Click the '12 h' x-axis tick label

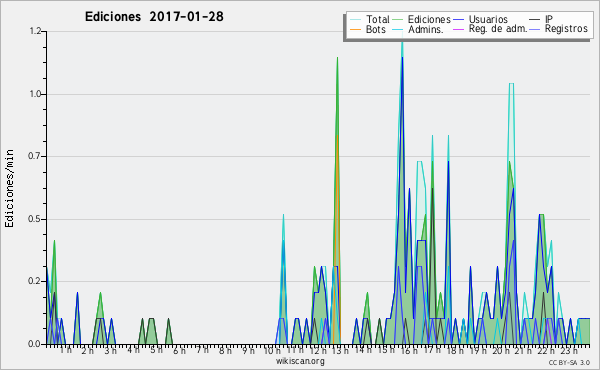318,351
